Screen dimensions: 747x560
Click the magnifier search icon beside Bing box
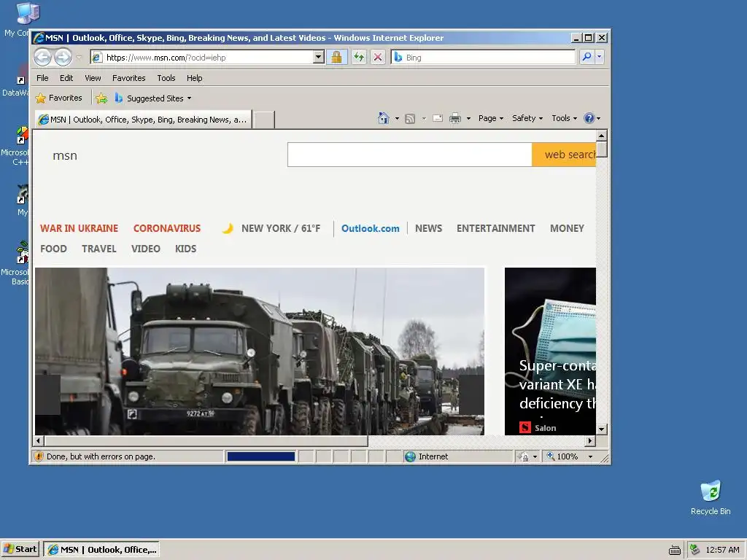(x=587, y=57)
